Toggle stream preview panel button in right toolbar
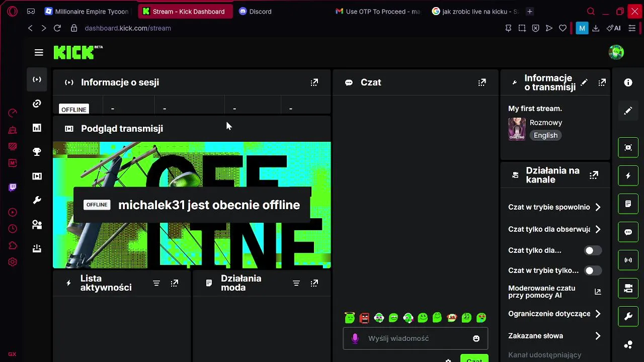644x362 pixels. (x=628, y=148)
